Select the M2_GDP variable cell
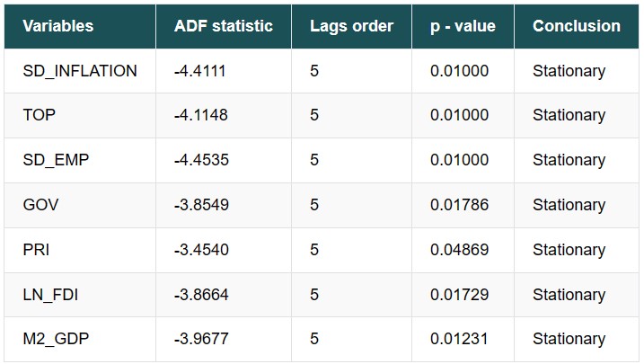 point(80,339)
